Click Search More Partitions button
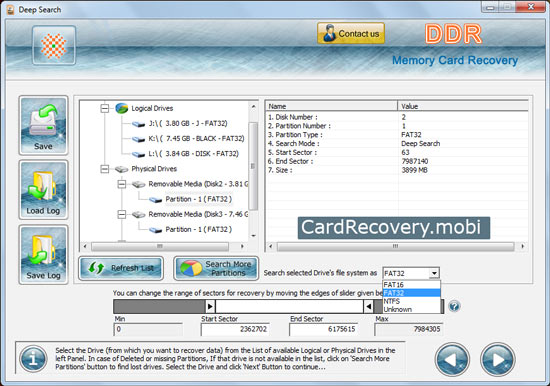The height and width of the screenshot is (386, 550). pos(216,268)
